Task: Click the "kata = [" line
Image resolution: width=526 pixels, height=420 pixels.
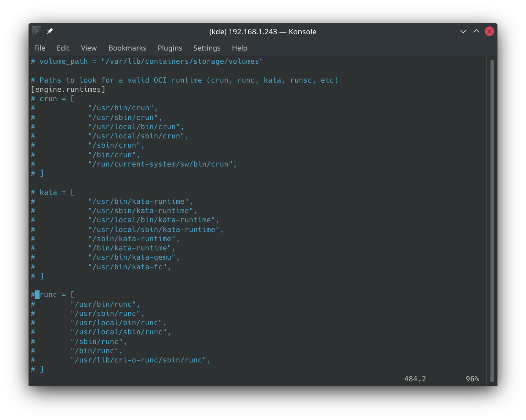Action: point(57,192)
